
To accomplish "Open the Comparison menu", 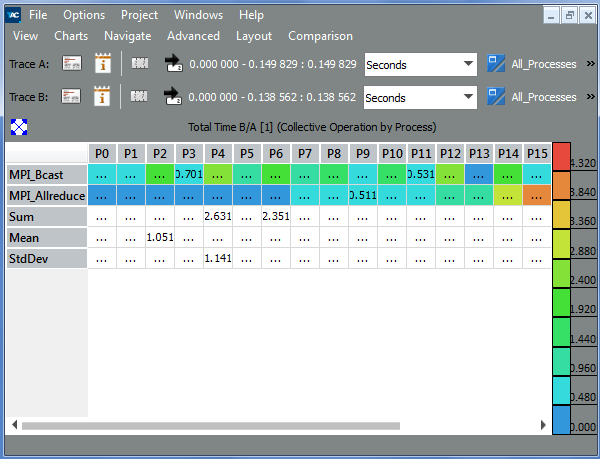I will 320,36.
